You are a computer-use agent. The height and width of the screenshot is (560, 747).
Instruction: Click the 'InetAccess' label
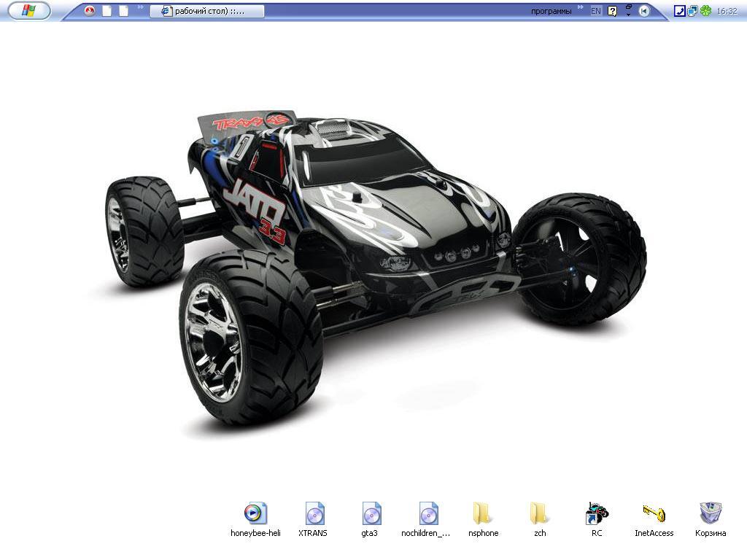coord(654,533)
